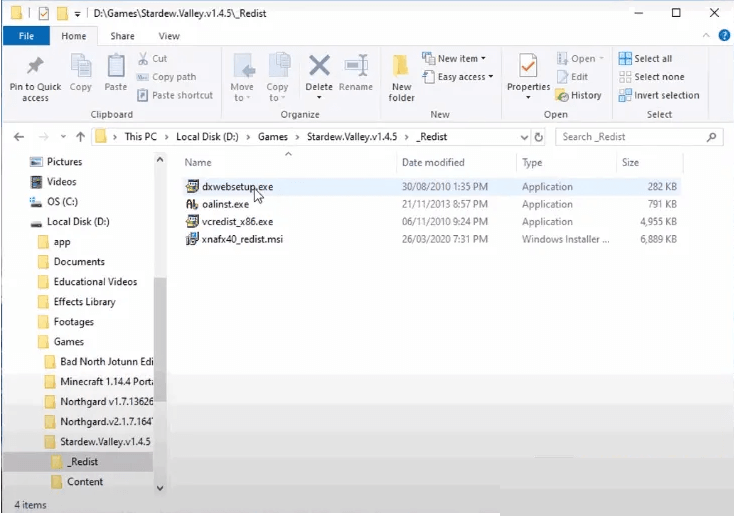Open the View ribbon tab
734x516 pixels.
click(x=169, y=36)
